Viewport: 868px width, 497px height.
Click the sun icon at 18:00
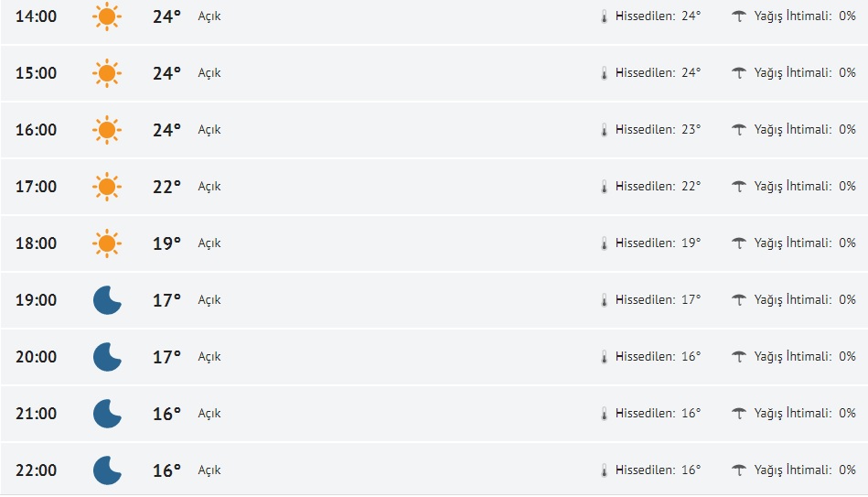(107, 243)
